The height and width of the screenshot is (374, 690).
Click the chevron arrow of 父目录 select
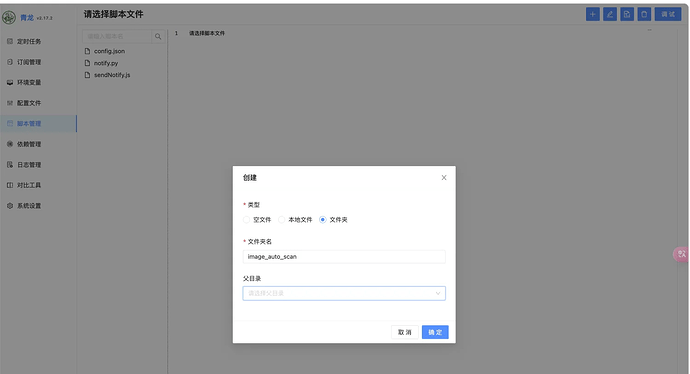438,293
